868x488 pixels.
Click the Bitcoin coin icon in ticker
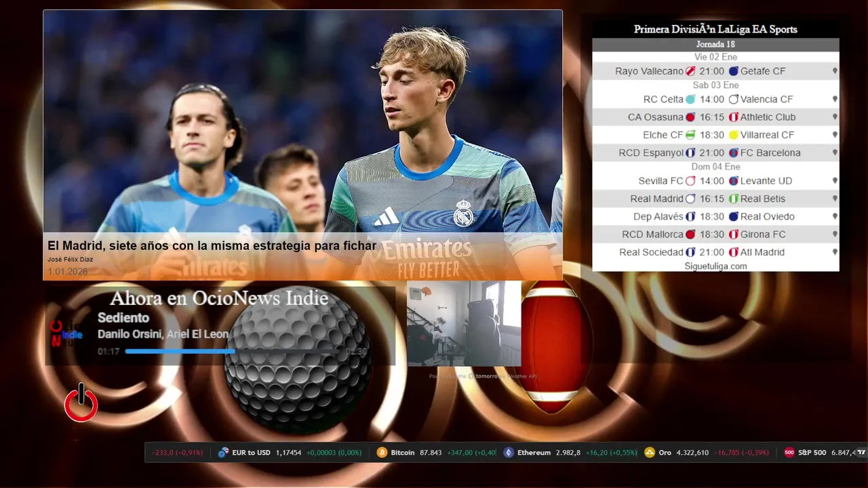click(x=382, y=453)
